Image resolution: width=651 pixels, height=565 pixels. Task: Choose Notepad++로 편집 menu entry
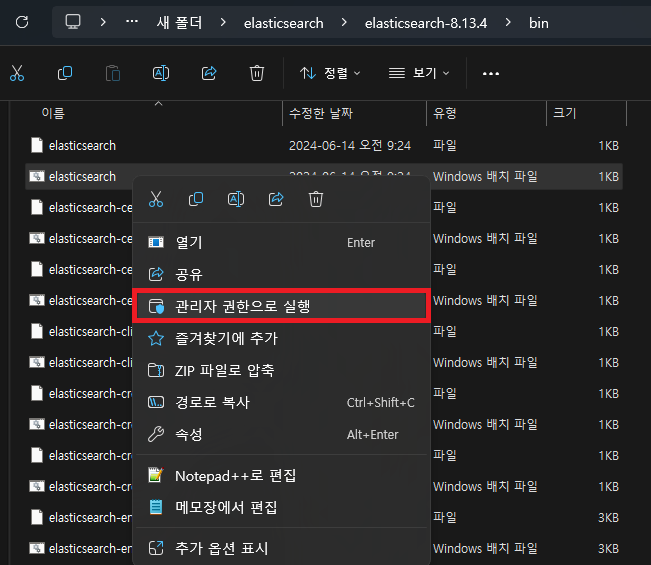tap(281, 475)
